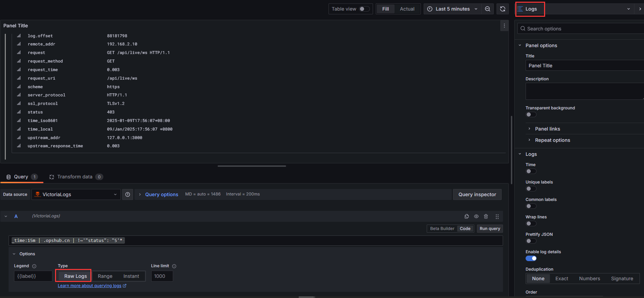Delete query A using the trash icon
The height and width of the screenshot is (298, 644).
point(486,216)
